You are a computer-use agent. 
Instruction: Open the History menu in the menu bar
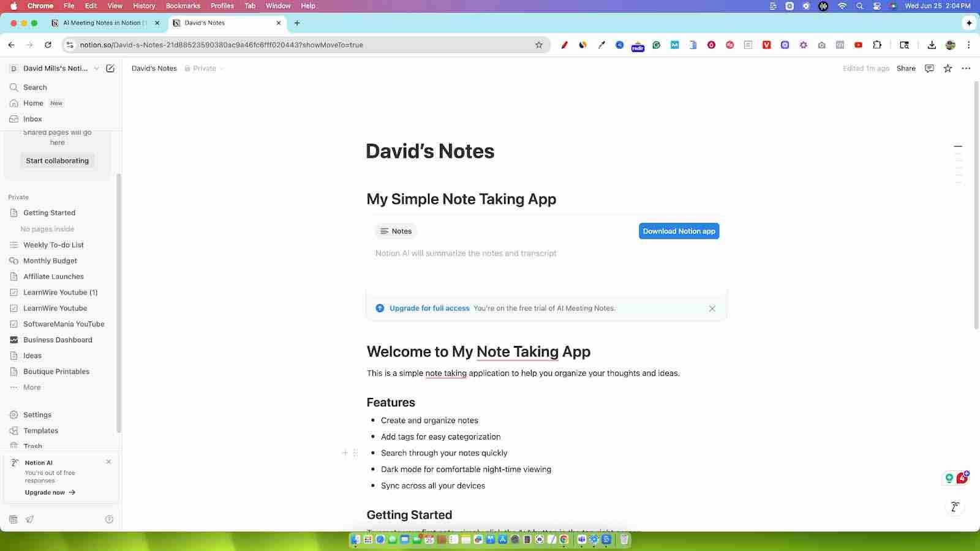[144, 6]
